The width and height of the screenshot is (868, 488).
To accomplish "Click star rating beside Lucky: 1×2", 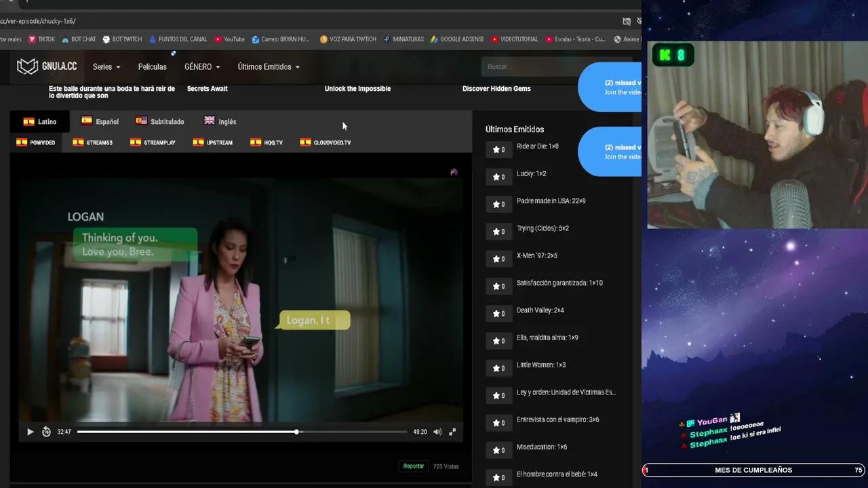I will click(x=498, y=177).
